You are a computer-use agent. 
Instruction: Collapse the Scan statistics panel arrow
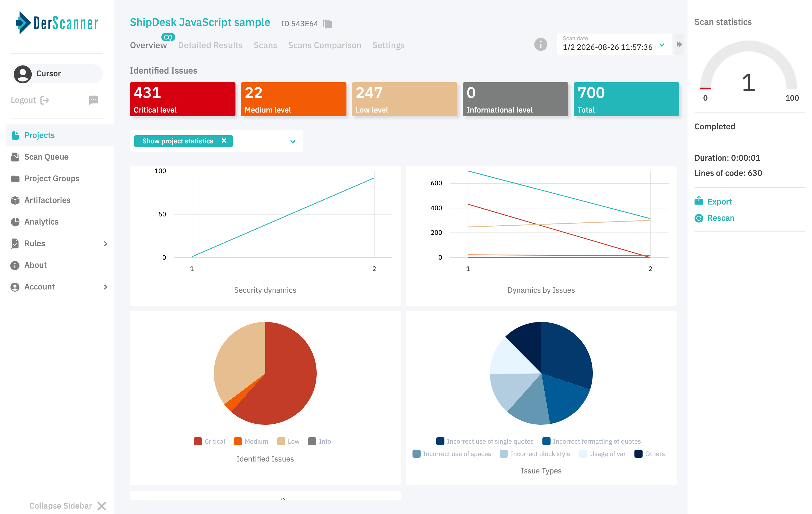[x=679, y=44]
